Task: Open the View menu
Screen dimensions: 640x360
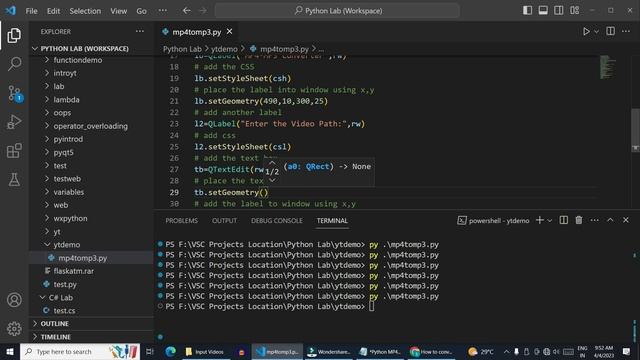Action: (118, 11)
